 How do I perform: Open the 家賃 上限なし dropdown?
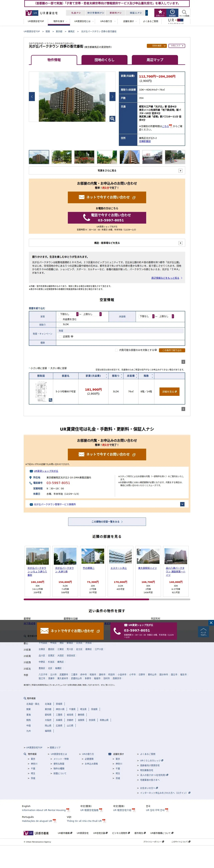point(92,314)
